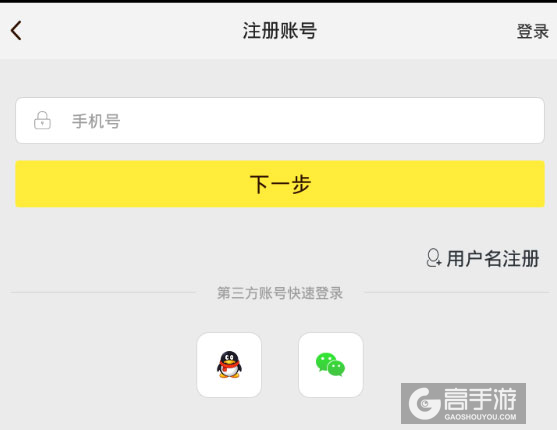Viewport: 557px width, 430px height.
Task: Click the 注册账号 page title
Action: click(x=280, y=31)
